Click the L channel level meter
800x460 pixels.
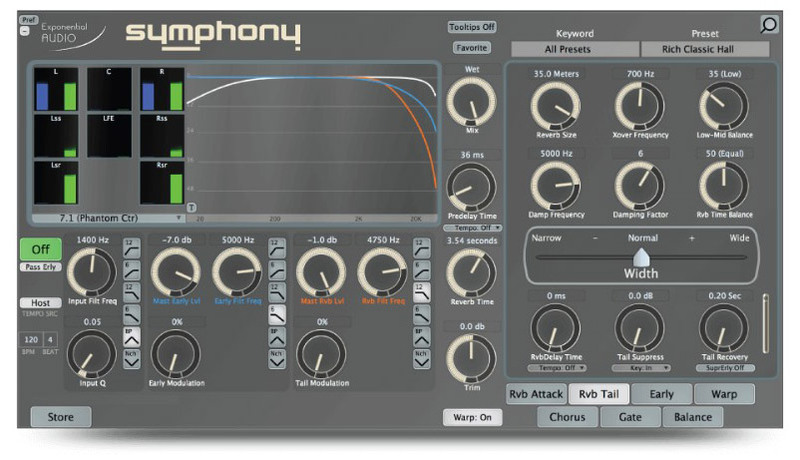pos(56,89)
